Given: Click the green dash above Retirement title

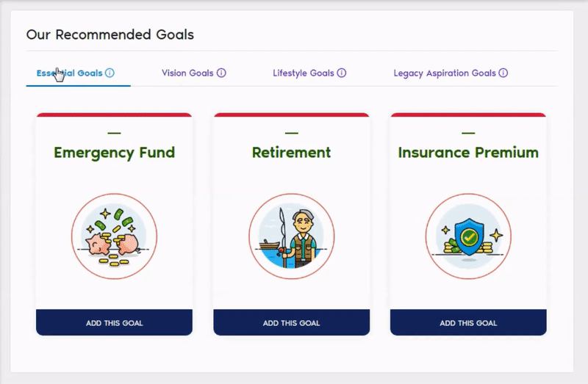Looking at the screenshot, I should [x=291, y=133].
